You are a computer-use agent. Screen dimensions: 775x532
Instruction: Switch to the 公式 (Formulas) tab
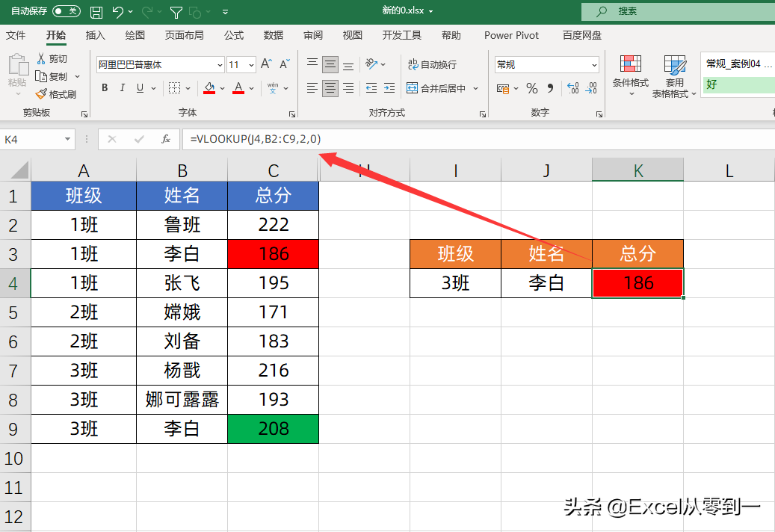point(234,35)
